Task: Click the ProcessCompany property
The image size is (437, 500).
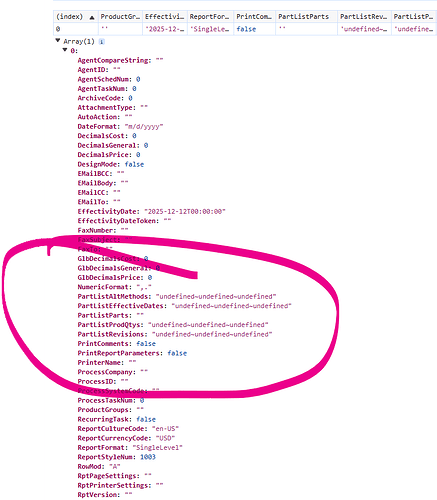Action: click(107, 372)
